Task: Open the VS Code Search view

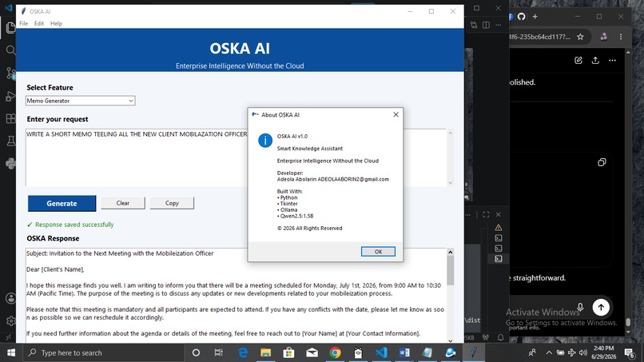Action: [x=10, y=50]
